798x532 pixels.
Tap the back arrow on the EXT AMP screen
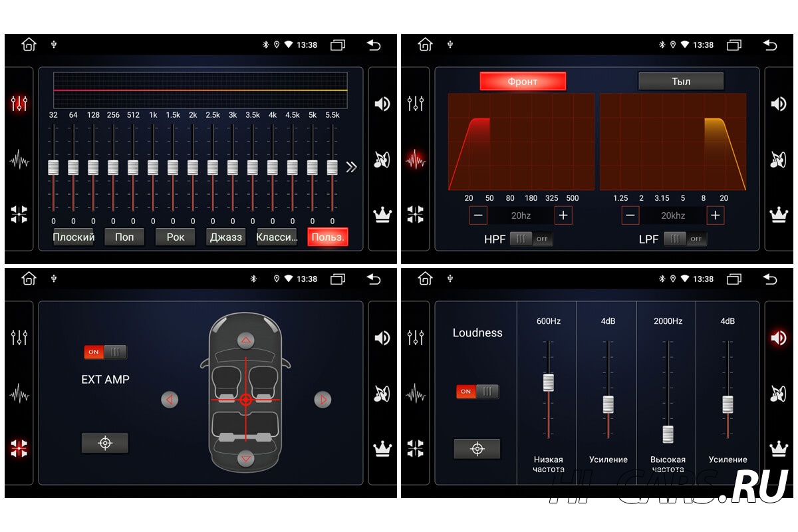(374, 279)
